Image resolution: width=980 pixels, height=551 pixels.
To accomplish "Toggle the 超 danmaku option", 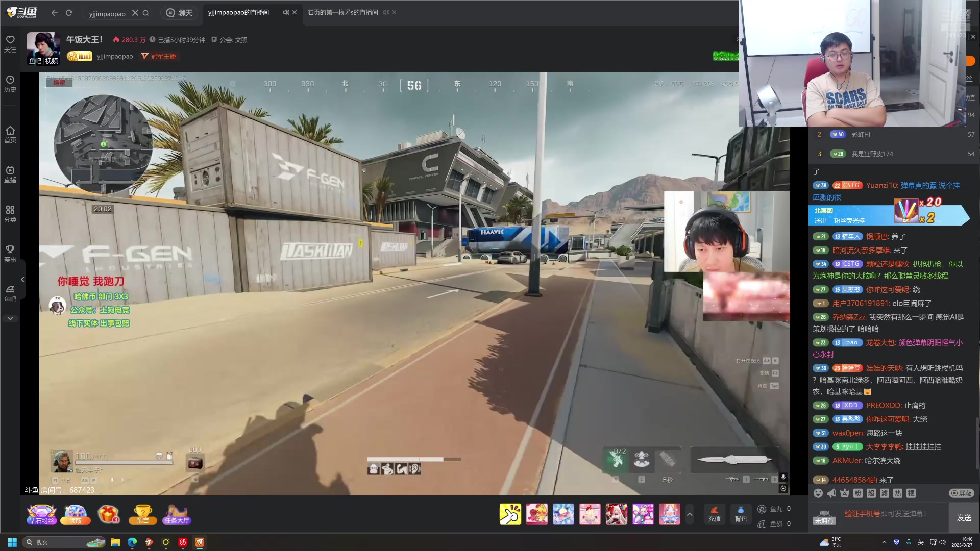I will 871,493.
